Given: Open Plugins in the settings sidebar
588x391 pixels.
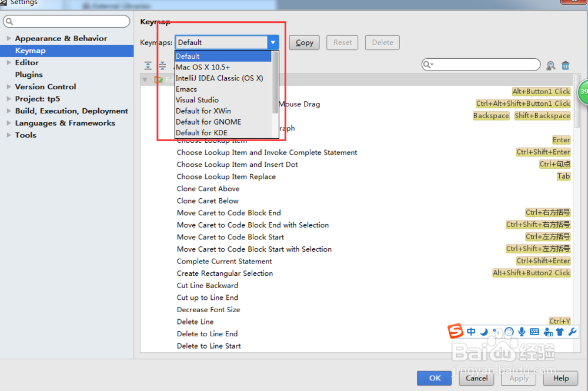Looking at the screenshot, I should [29, 75].
